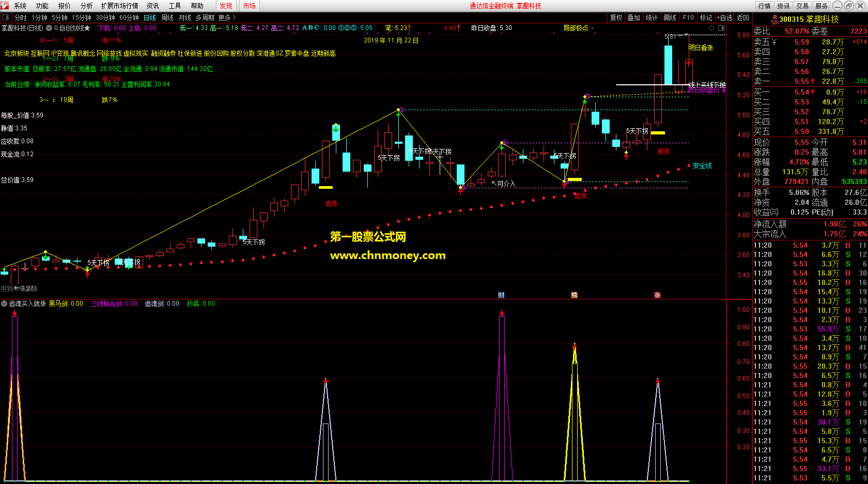Viewport: 868px width, 484px height.
Task: Click the 卖一 5.55 ask row
Action: 810,81
